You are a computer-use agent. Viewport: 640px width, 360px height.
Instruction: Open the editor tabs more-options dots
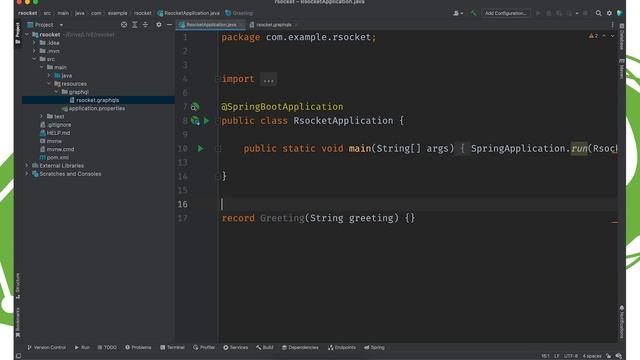(x=612, y=25)
